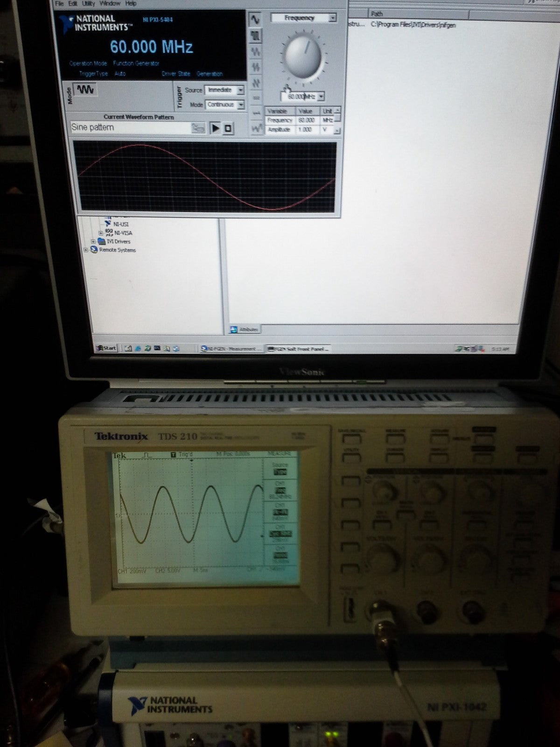This screenshot has width=560, height=747.
Task: Click the browse button beside Sine pattern
Action: (198, 127)
